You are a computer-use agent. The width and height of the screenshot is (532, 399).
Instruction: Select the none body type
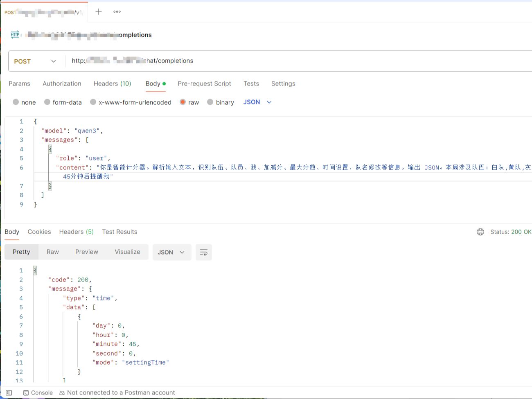click(x=24, y=102)
